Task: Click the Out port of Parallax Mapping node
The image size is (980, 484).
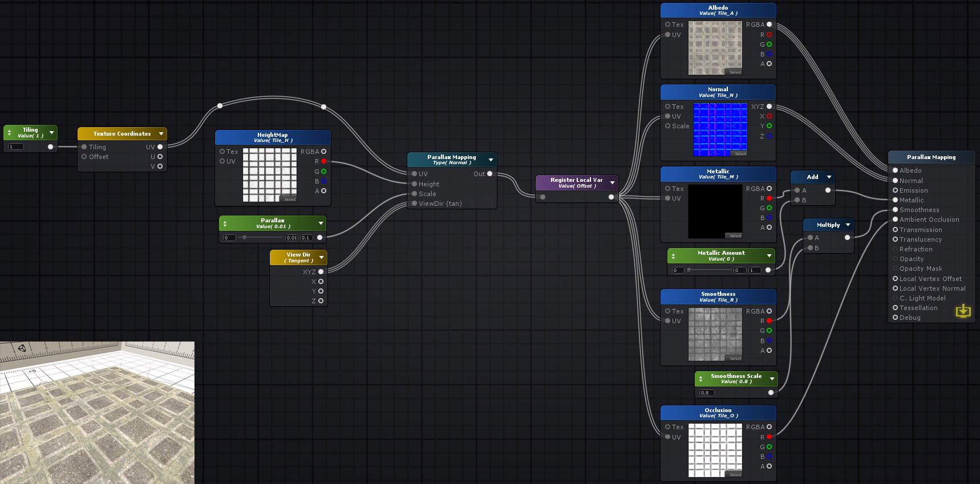Action: (489, 174)
